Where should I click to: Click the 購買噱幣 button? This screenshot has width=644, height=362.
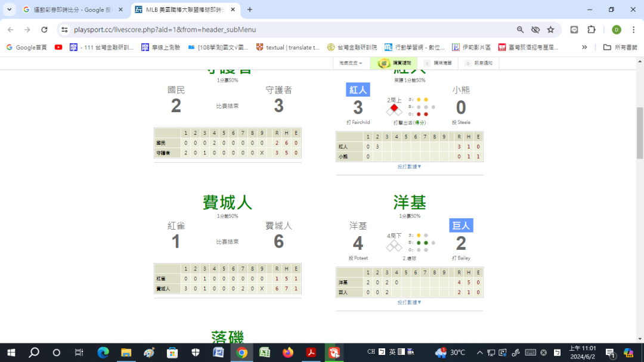point(394,63)
